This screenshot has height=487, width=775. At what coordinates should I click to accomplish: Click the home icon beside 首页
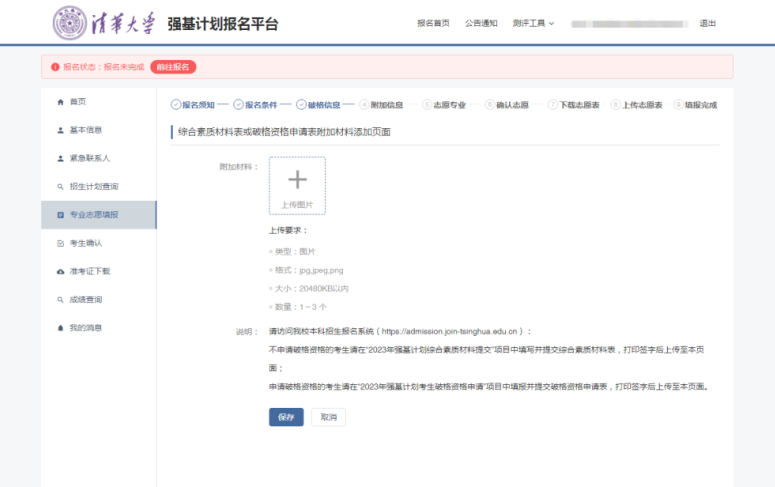tap(60, 102)
